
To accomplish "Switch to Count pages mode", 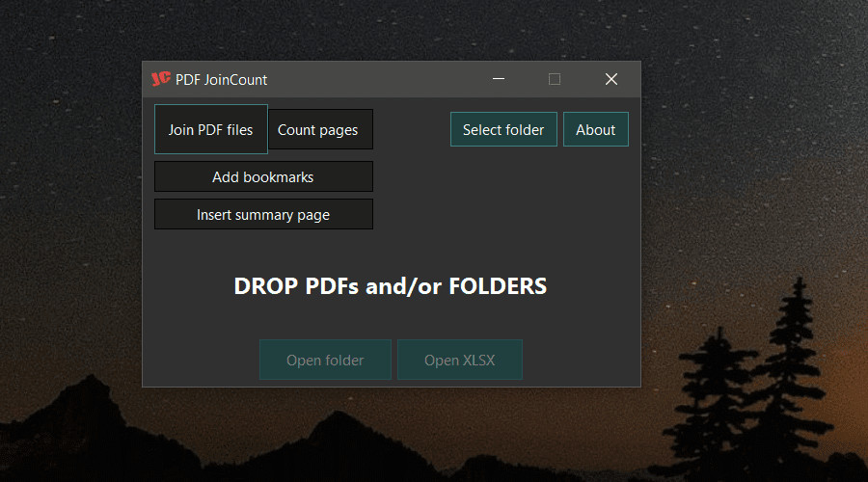I will [320, 129].
